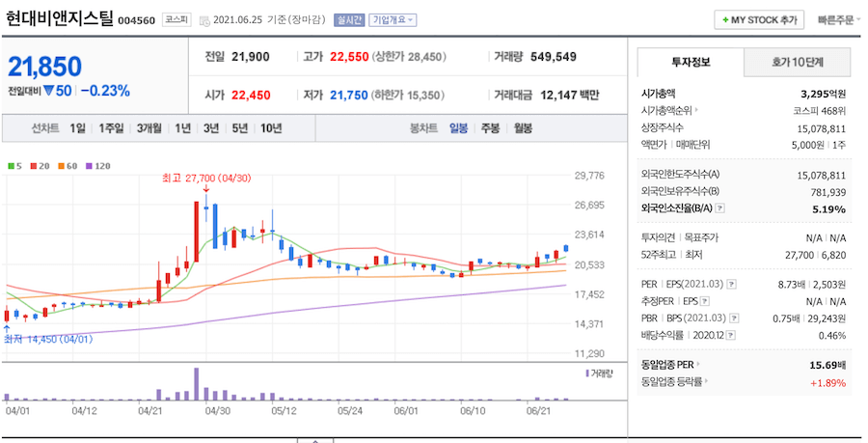Image resolution: width=868 pixels, height=443 pixels.
Task: Select the 1년 line chart period
Action: pos(182,128)
